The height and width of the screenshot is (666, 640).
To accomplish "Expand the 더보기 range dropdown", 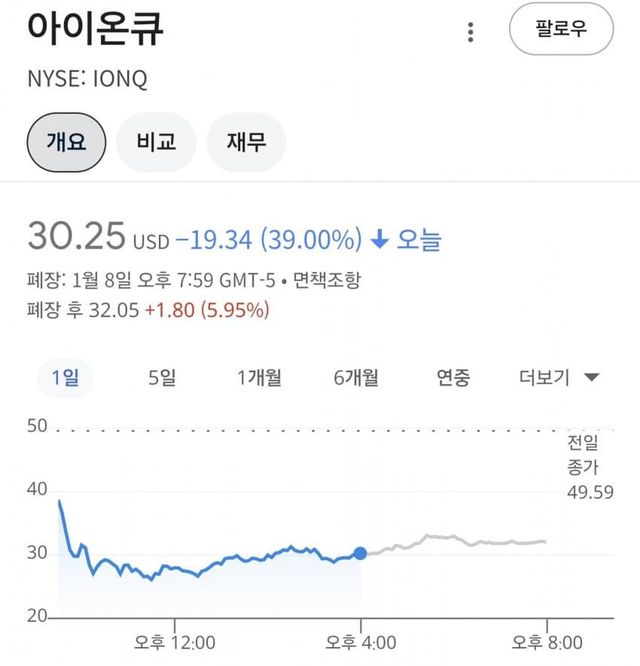I will (x=546, y=377).
